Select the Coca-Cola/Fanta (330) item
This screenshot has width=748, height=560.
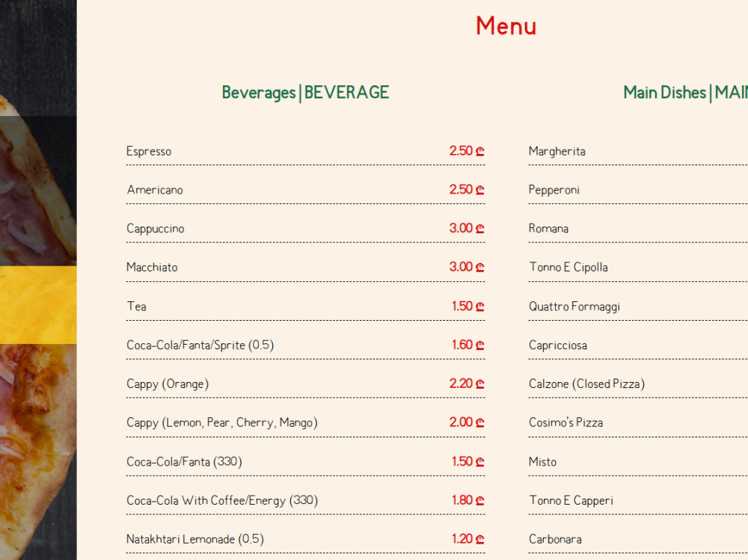pyautogui.click(x=184, y=462)
